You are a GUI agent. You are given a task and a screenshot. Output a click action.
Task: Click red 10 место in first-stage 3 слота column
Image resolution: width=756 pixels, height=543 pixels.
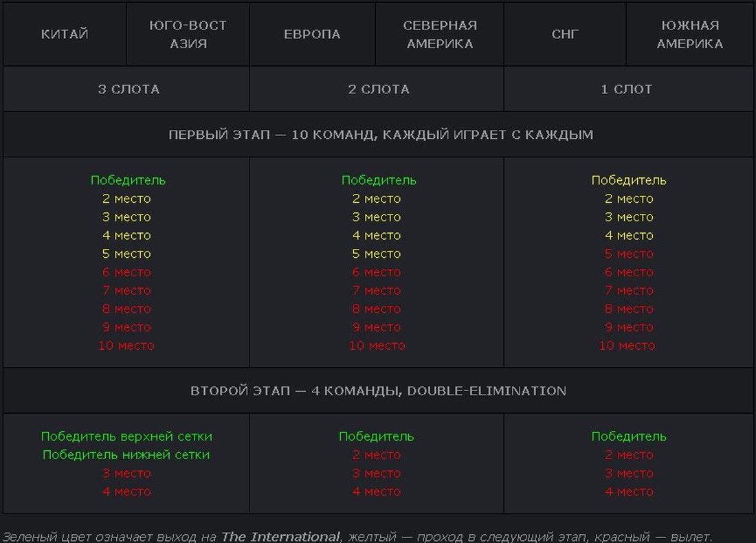pos(126,346)
